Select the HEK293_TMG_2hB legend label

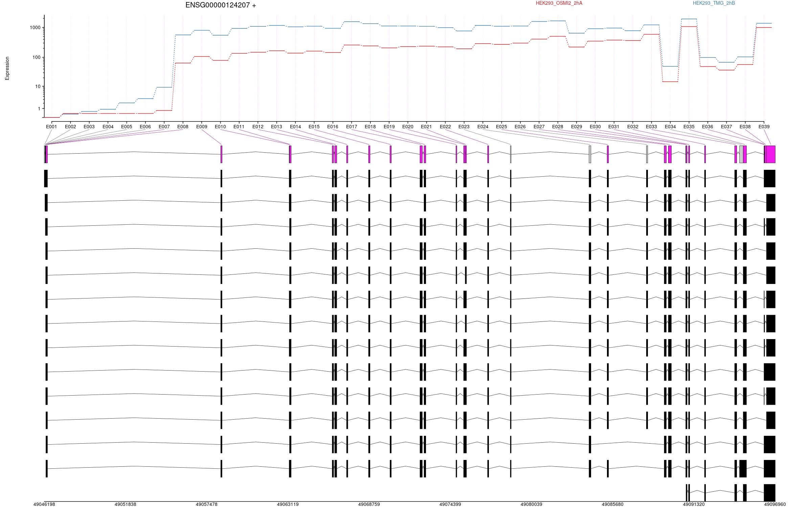(x=714, y=3)
